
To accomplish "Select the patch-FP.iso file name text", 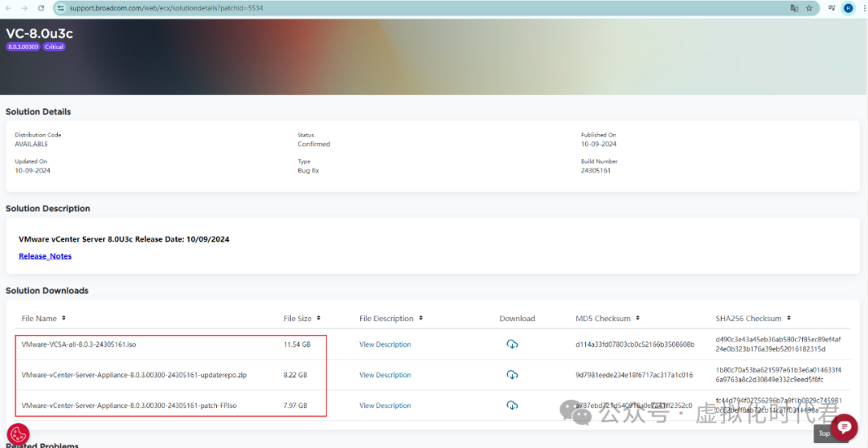I will coord(129,405).
